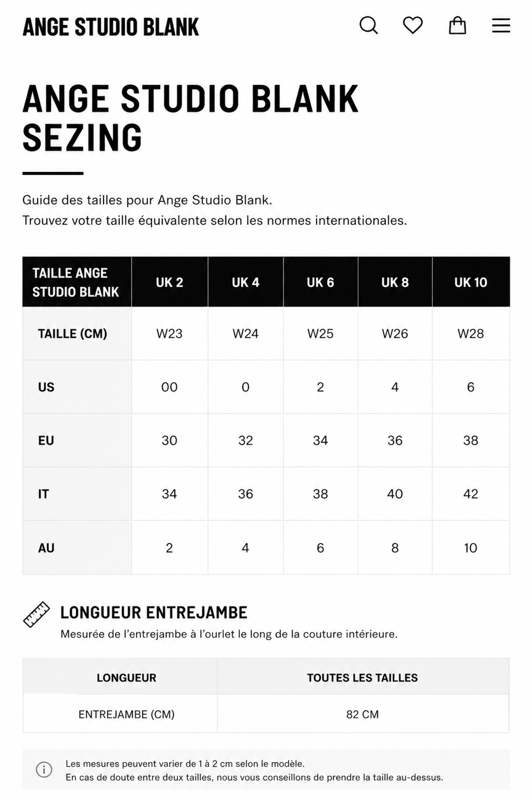The width and height of the screenshot is (532, 800).
Task: Click the Longueur Entrejambe section heading
Action: pos(154,613)
